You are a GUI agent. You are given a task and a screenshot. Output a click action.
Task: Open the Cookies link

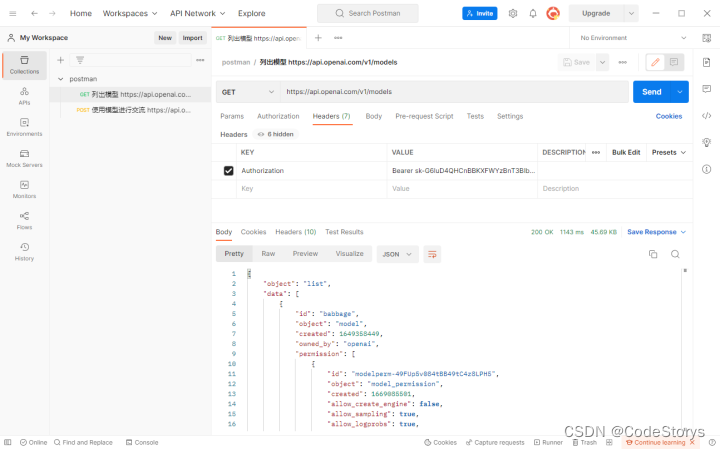pyautogui.click(x=669, y=116)
